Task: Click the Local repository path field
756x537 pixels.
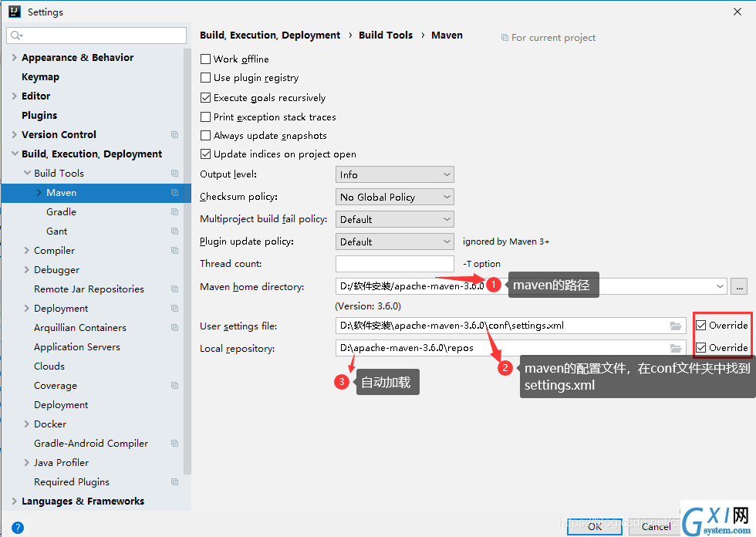Action: click(511, 347)
